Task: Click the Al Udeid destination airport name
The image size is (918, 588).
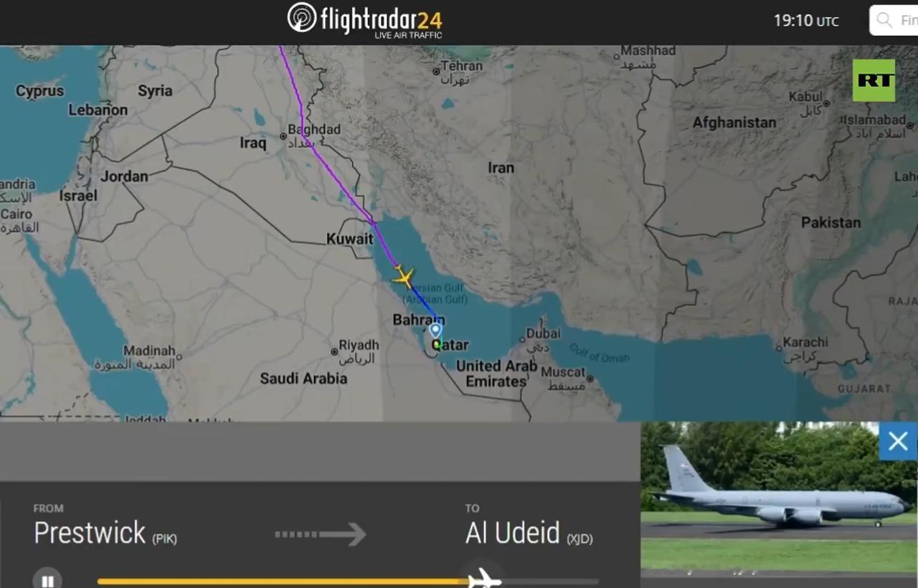Action: click(513, 534)
